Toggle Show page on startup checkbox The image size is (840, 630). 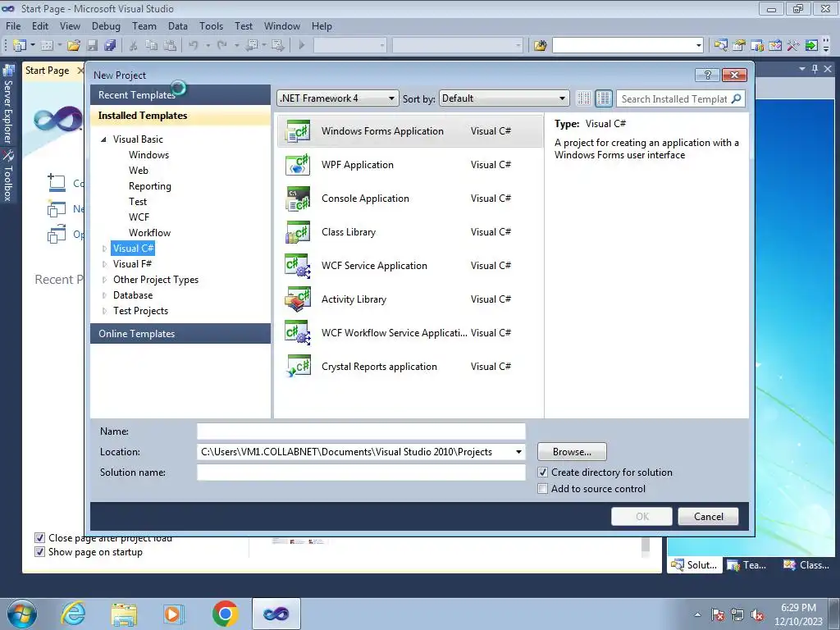[39, 552]
